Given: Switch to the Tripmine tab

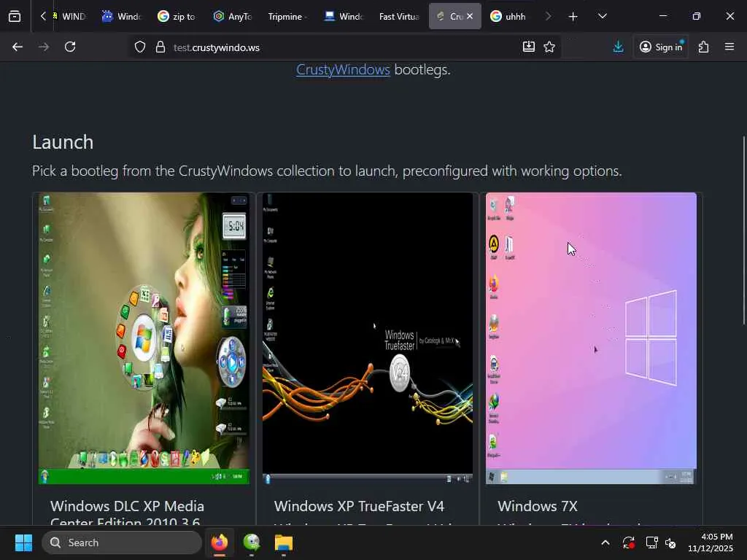Looking at the screenshot, I should coord(287,16).
